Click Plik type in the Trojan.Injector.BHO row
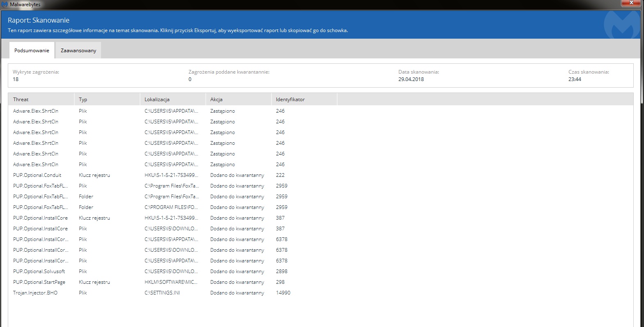Viewport: 644px width, 327px height. [x=83, y=293]
